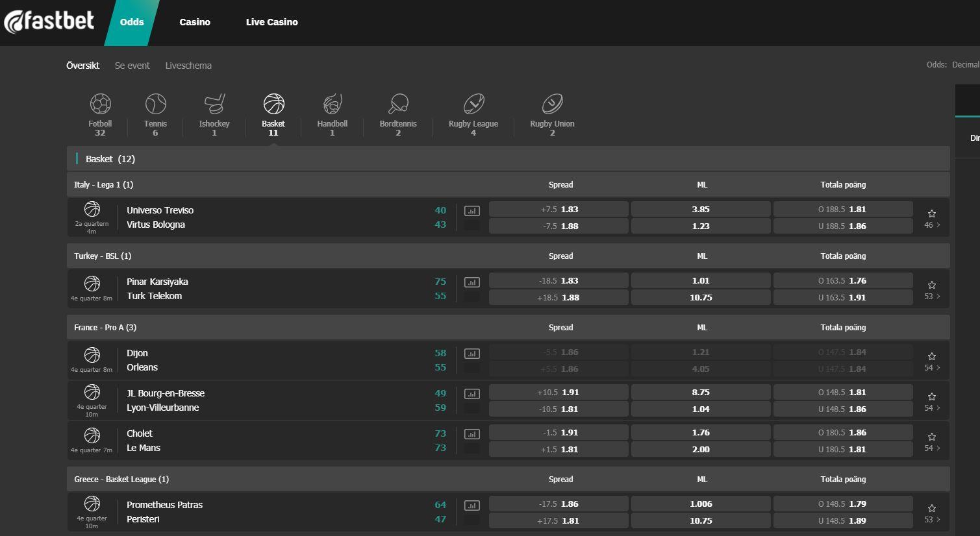980x536 pixels.
Task: Favorite the Pinar Karsiyaka match with the star
Action: (931, 284)
